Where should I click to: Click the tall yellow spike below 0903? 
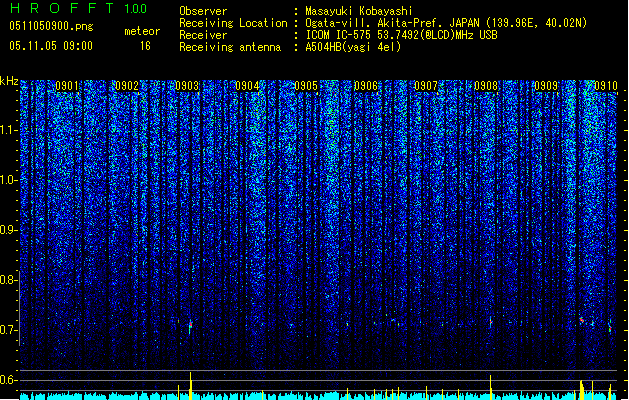(191, 386)
